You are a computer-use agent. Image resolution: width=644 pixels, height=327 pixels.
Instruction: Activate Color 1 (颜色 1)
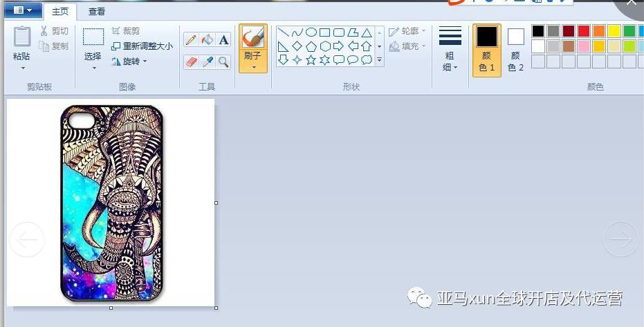487,50
